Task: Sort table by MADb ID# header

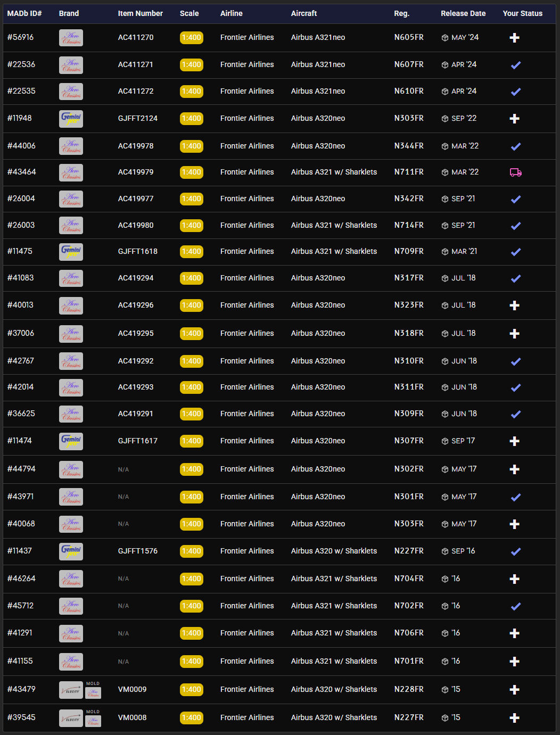Action: tap(24, 13)
